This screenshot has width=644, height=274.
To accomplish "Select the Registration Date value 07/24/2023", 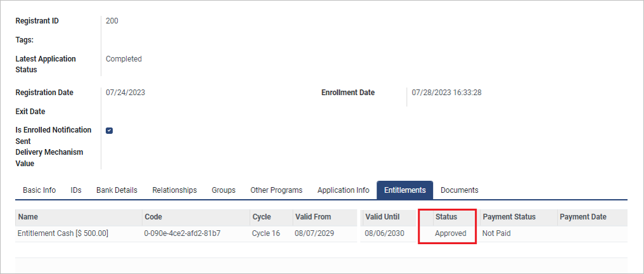I will [126, 93].
